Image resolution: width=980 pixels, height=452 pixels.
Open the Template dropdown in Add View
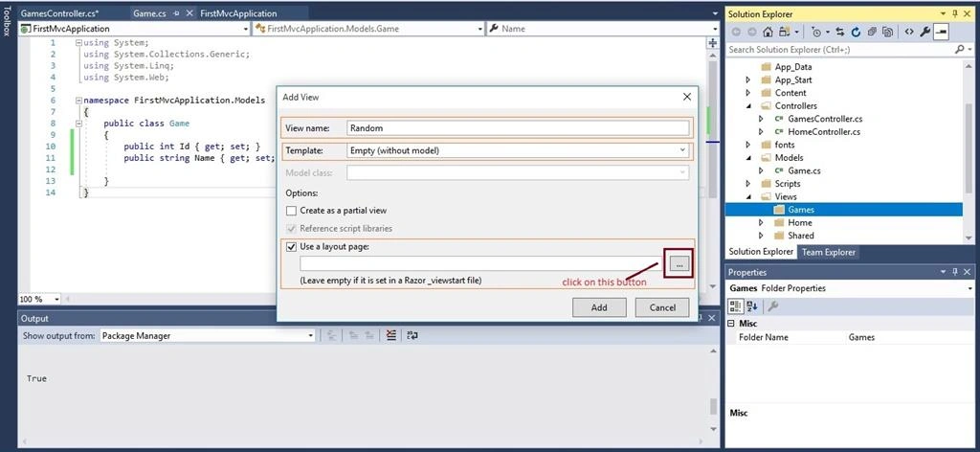pyautogui.click(x=682, y=150)
